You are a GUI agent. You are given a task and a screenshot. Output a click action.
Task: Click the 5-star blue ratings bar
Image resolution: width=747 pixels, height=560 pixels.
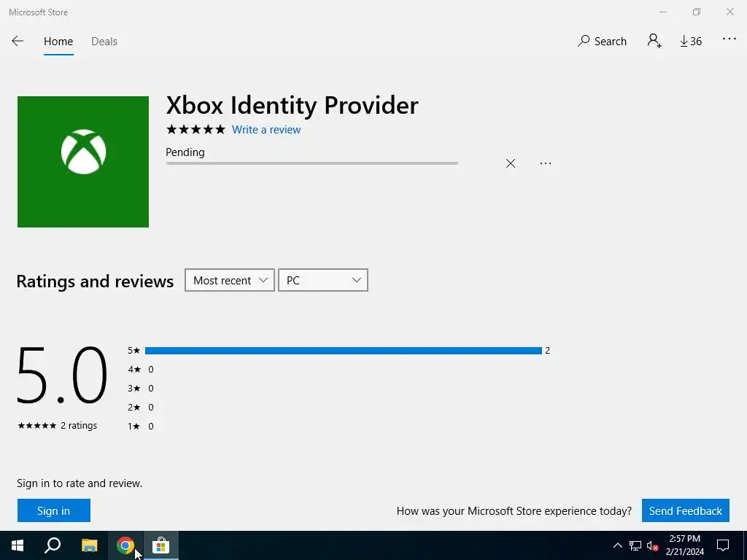[343, 351]
